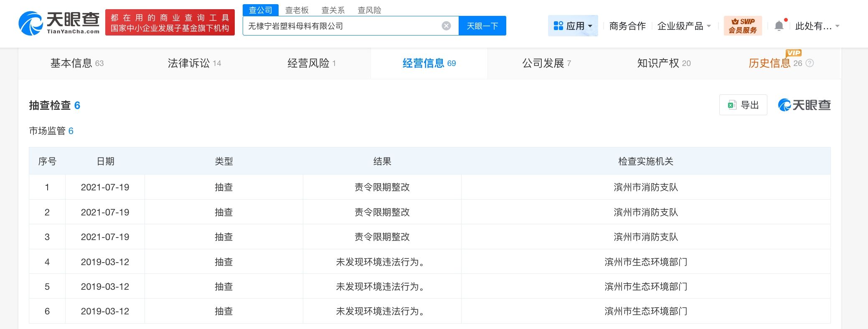Select 责令限期整改 result in row 3
Viewport: 868px width, 329px height.
[x=382, y=237]
